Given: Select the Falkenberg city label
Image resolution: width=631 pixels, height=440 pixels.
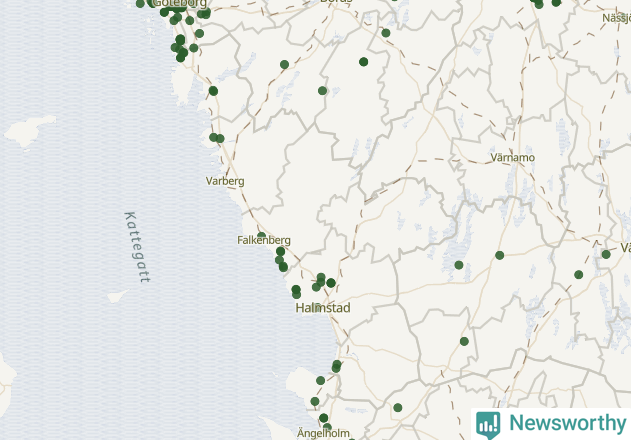Looking at the screenshot, I should point(264,240).
